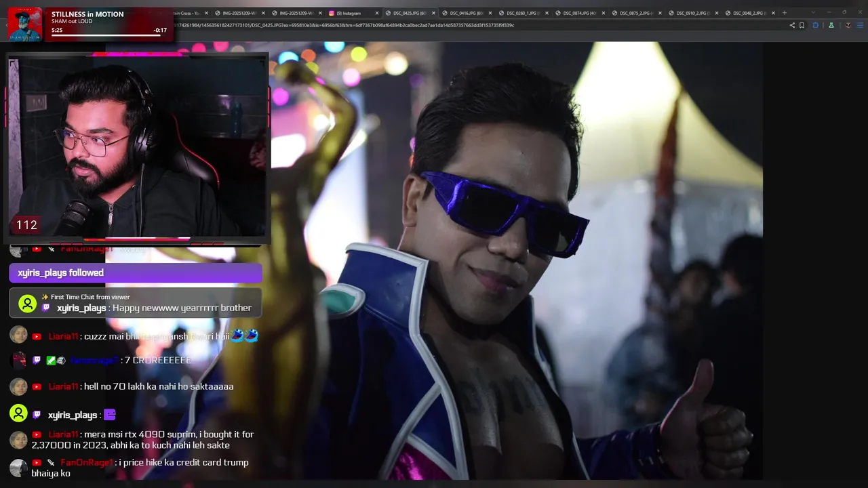This screenshot has height=488, width=868.
Task: Click the 112 viewer count on the webcam
Action: coord(26,225)
